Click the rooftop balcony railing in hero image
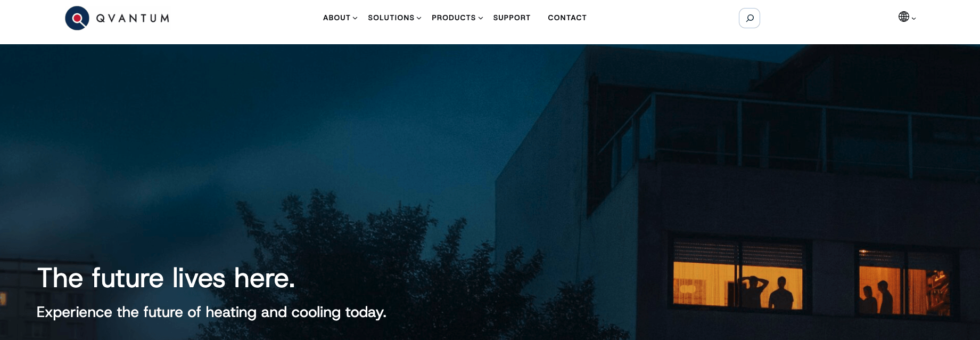 [x=788, y=133]
